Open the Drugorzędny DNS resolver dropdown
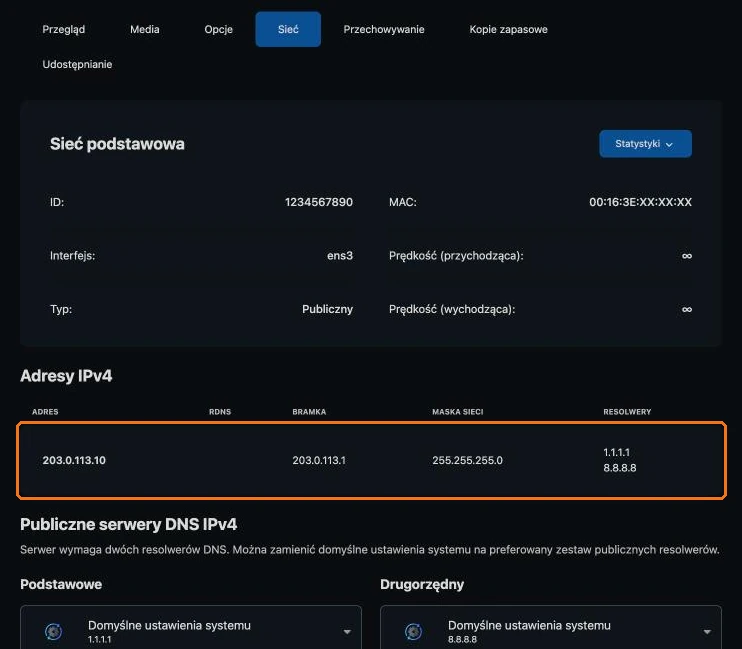The width and height of the screenshot is (742, 649). [551, 628]
